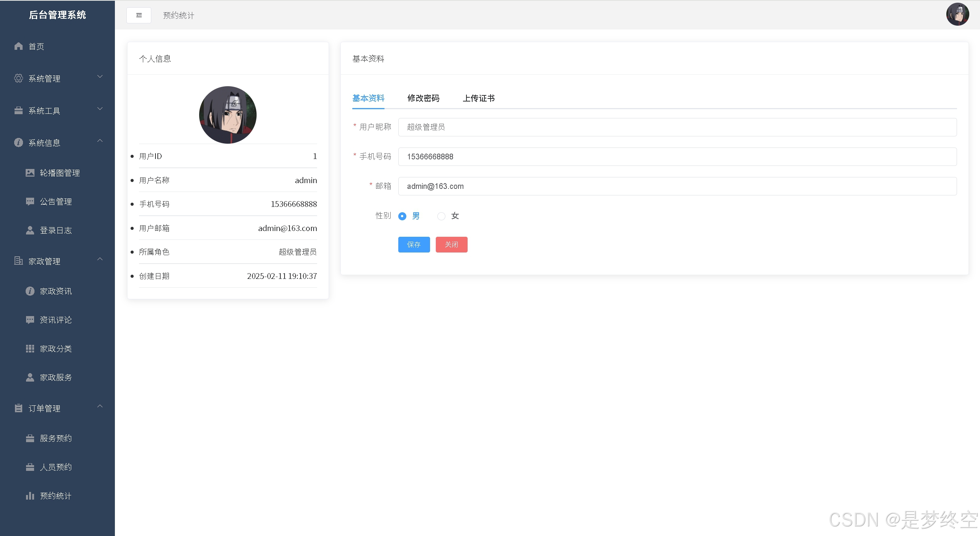
Task: Collapse the 家政管理 menu section
Action: pos(100,259)
